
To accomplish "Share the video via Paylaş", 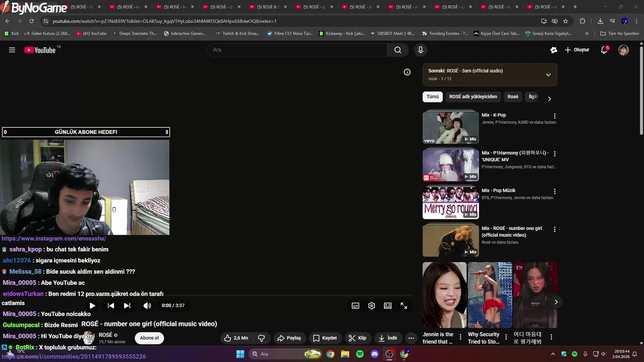I will click(x=289, y=338).
